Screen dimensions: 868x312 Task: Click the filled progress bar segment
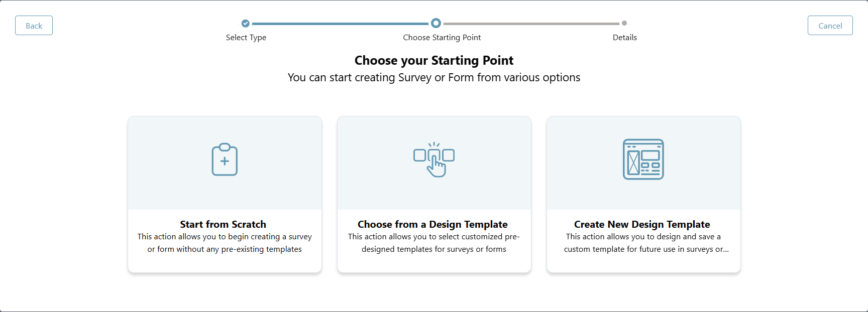click(x=342, y=23)
